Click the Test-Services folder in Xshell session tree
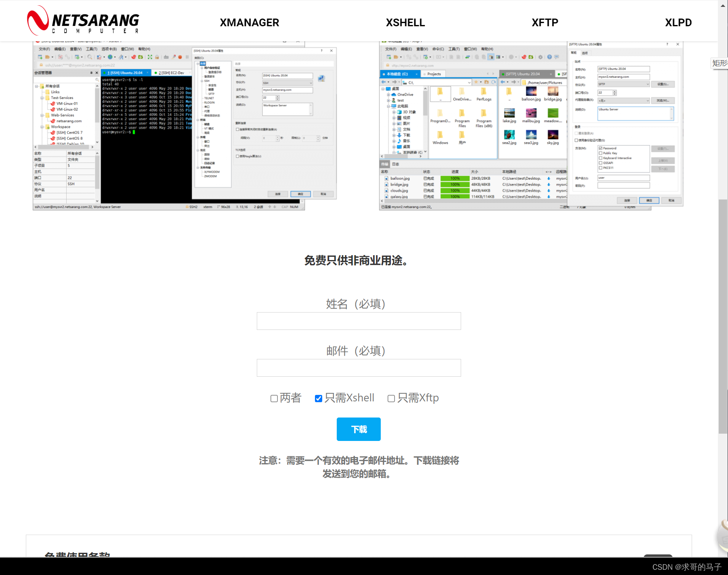Screen dimensions: 728x575 pos(62,98)
